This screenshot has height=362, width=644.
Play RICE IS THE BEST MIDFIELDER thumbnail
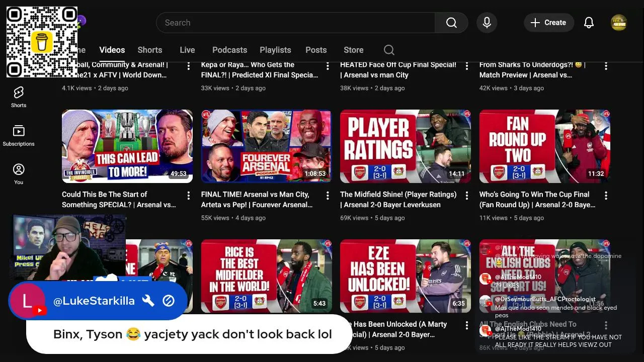pyautogui.click(x=266, y=276)
